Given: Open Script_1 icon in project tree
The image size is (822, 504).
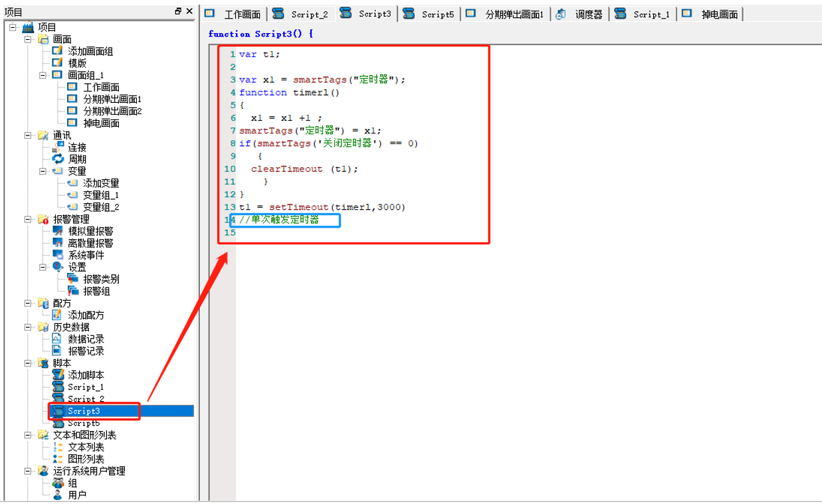Looking at the screenshot, I should (58, 387).
